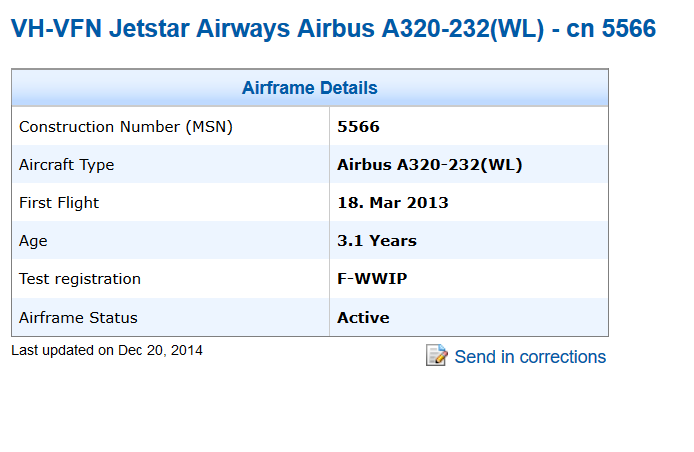Select the Airframe Status row label
The image size is (694, 452).
78,318
